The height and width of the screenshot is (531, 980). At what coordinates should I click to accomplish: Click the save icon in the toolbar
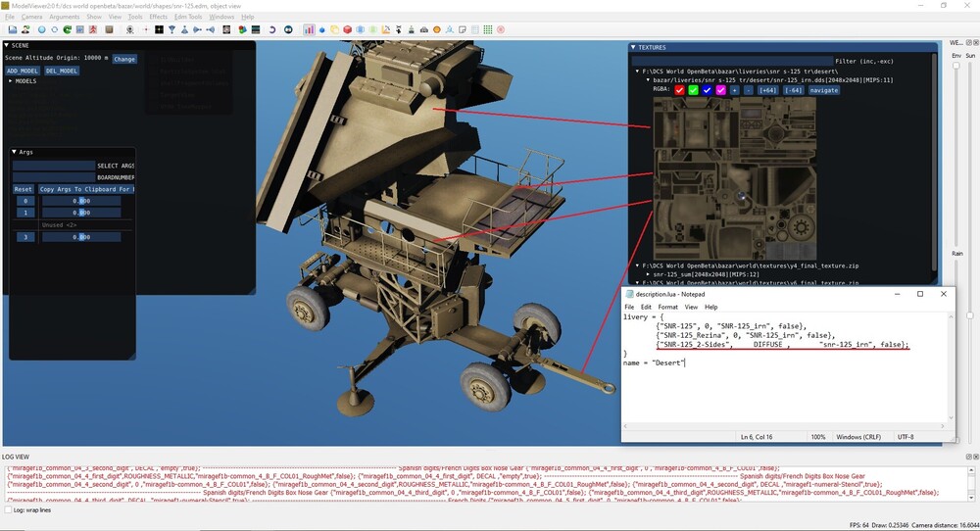[13, 29]
